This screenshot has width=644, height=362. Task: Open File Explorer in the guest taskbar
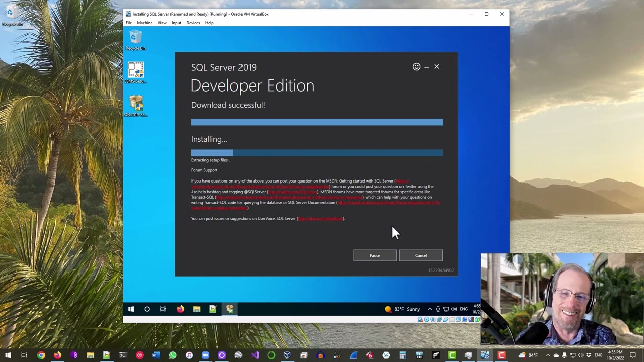coord(197,309)
